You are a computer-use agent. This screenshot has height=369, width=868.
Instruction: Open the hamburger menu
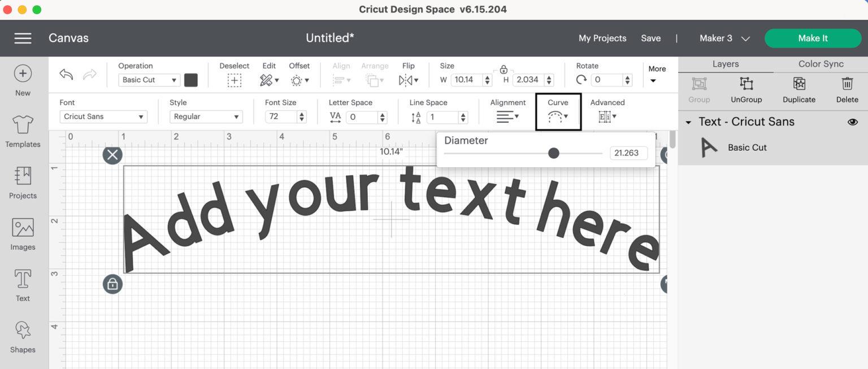pos(23,38)
